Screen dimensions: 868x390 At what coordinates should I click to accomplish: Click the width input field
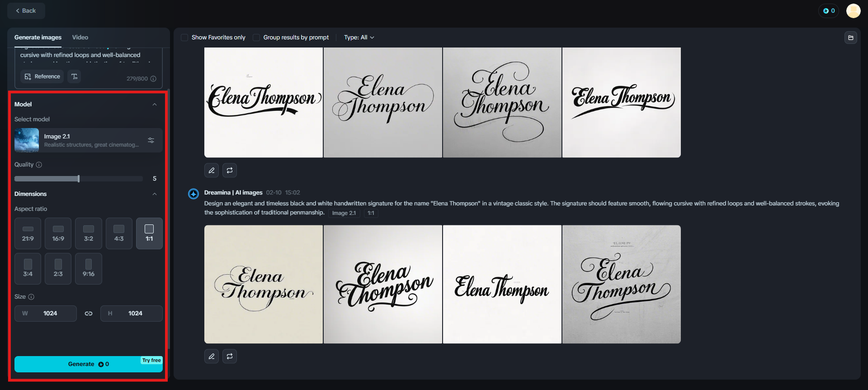click(x=46, y=314)
